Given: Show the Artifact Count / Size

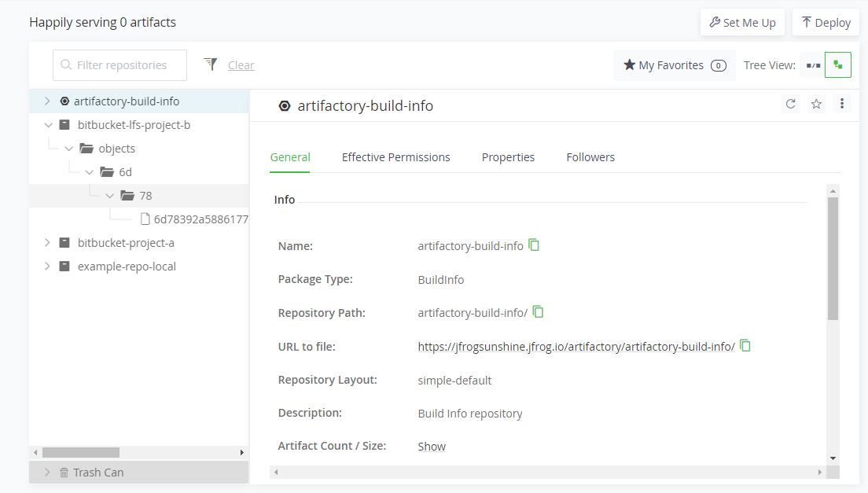Looking at the screenshot, I should click(432, 447).
